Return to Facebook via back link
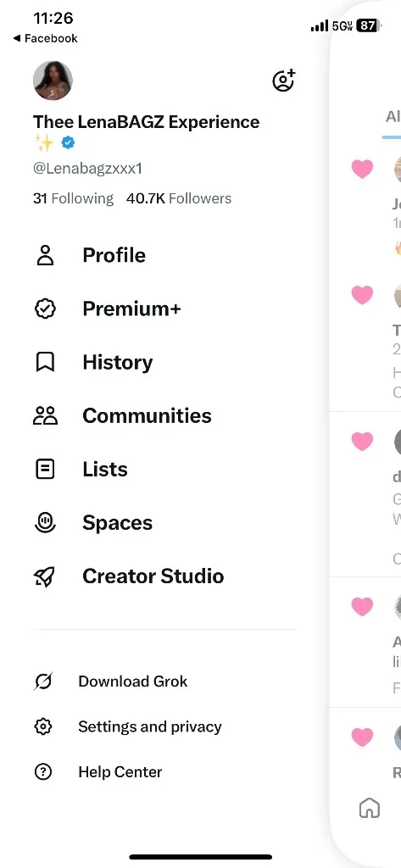401x868 pixels. [46, 38]
